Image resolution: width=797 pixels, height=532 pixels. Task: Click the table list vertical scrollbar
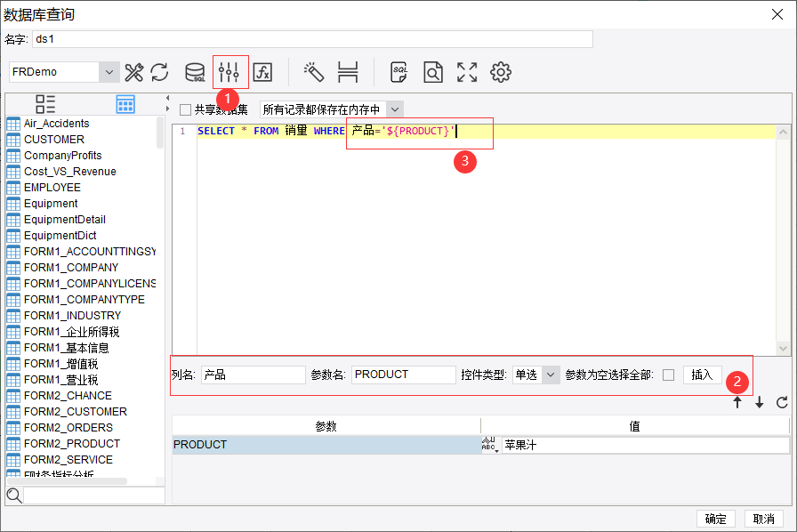pyautogui.click(x=160, y=133)
